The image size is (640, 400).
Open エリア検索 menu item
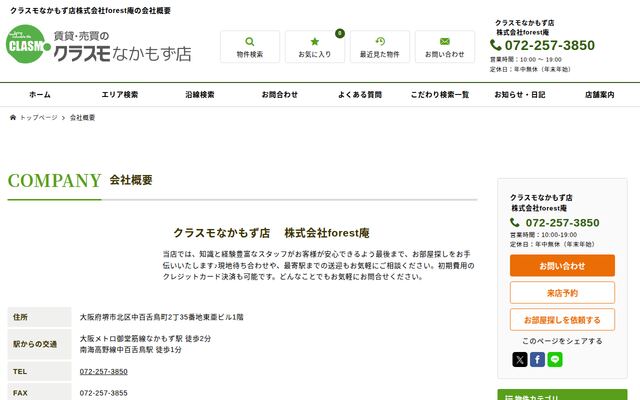tap(120, 95)
